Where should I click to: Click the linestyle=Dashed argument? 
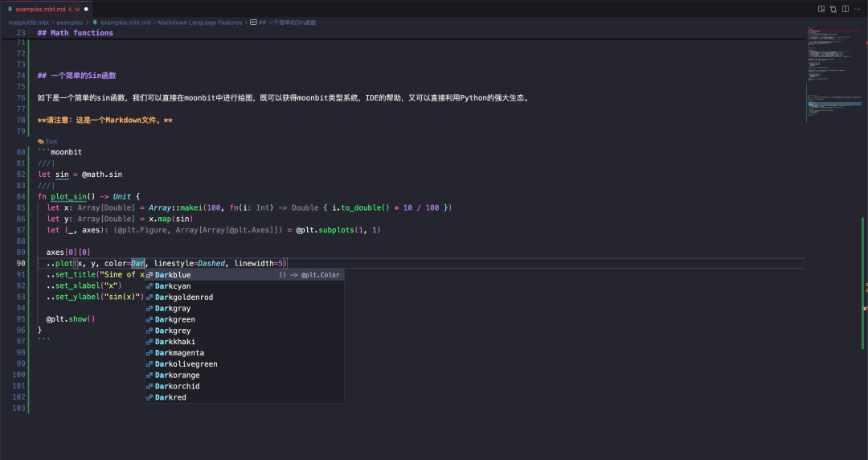tap(190, 263)
